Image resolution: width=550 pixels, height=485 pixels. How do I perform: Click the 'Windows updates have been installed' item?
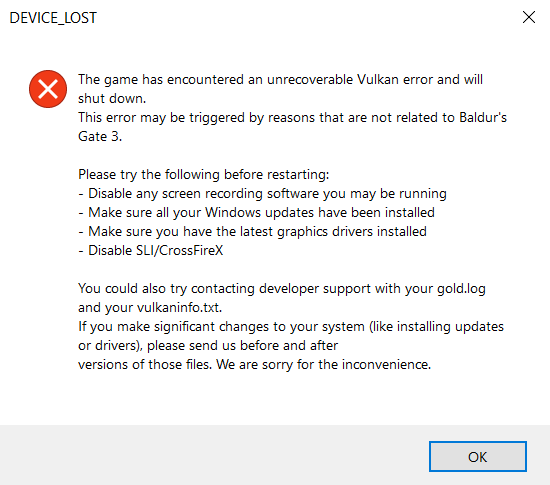click(256, 213)
